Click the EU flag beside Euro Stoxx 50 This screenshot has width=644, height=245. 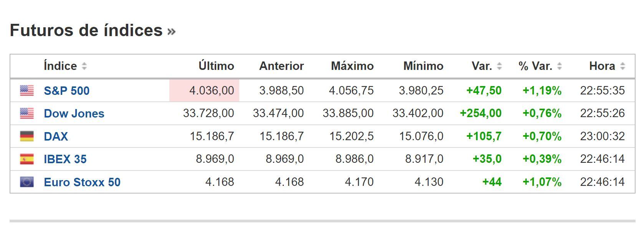point(26,182)
